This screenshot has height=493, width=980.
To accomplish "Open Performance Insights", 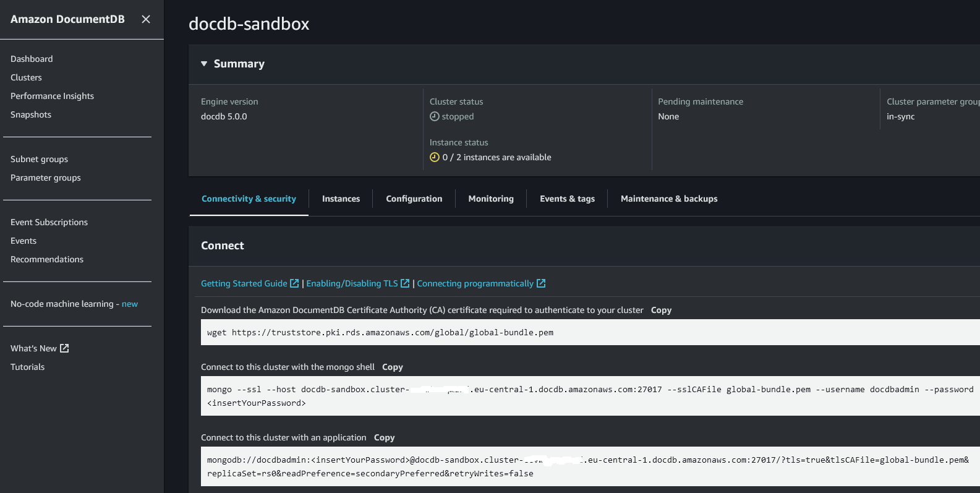I will coord(52,96).
